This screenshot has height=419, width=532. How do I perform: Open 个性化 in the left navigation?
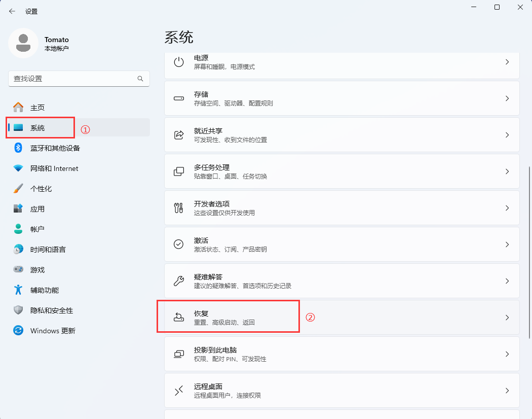click(41, 189)
